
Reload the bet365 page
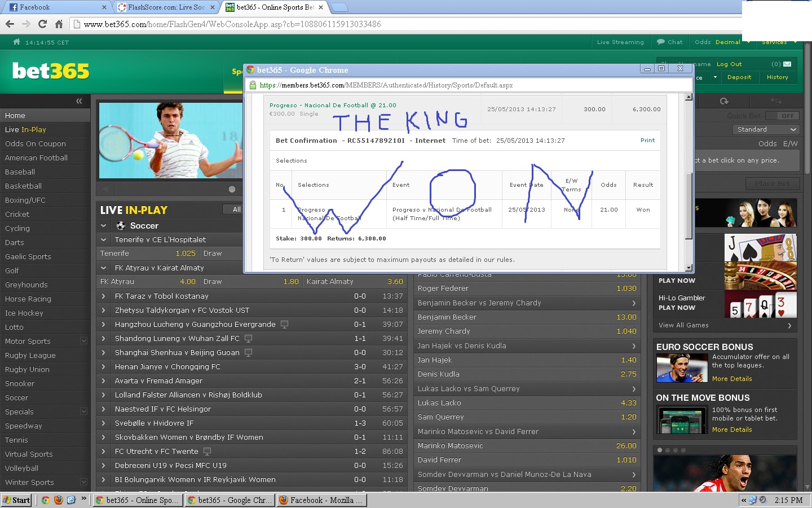(42, 24)
